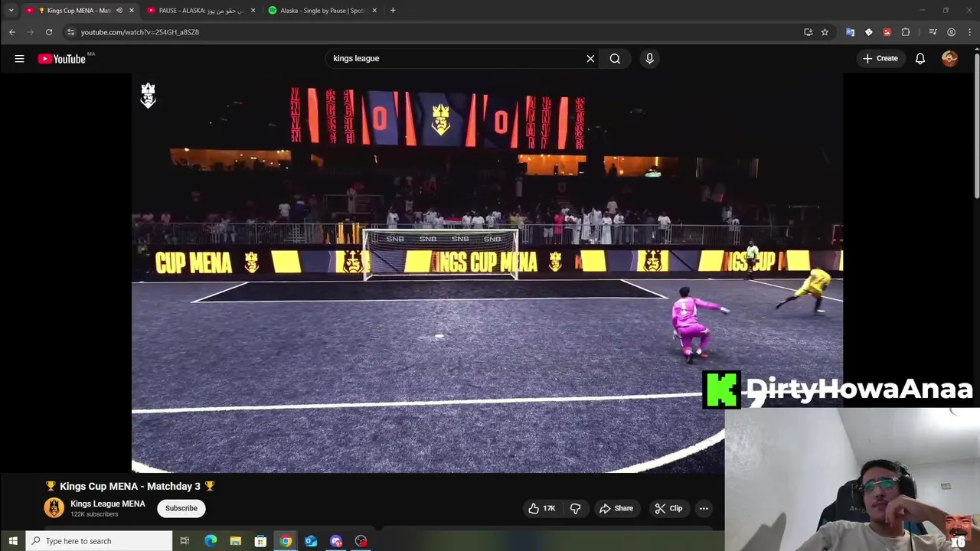
Task: Open the notifications bell
Action: (x=920, y=58)
